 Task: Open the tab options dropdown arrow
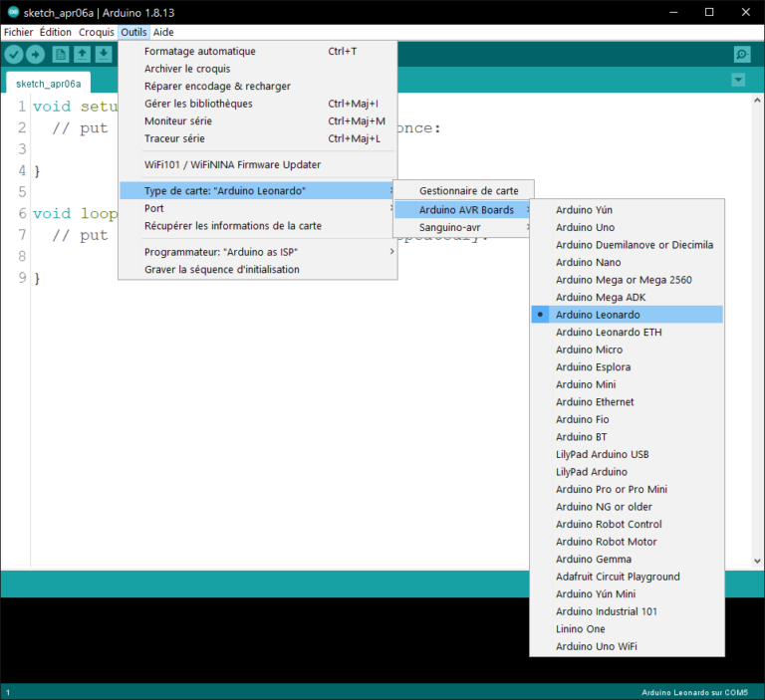click(x=738, y=80)
